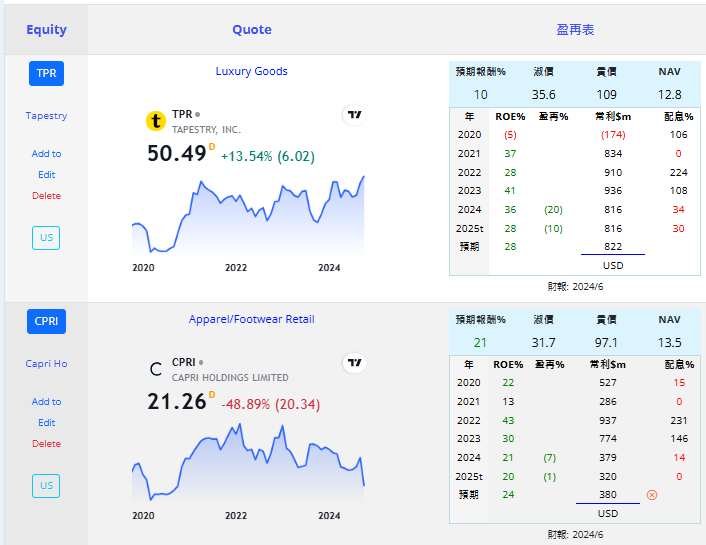
Task: Click 'TAPESTRY, INC.' company name text
Action: [207, 130]
